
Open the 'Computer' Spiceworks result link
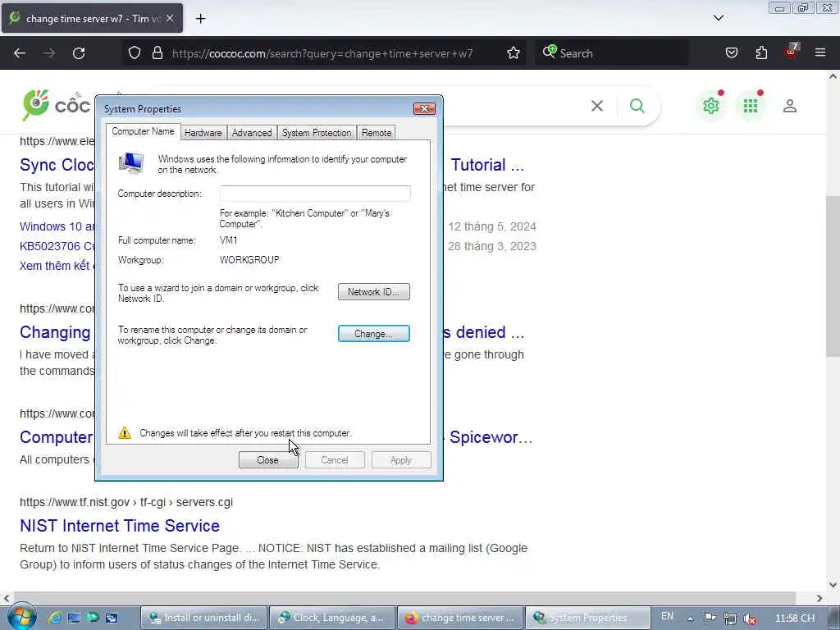coord(57,437)
